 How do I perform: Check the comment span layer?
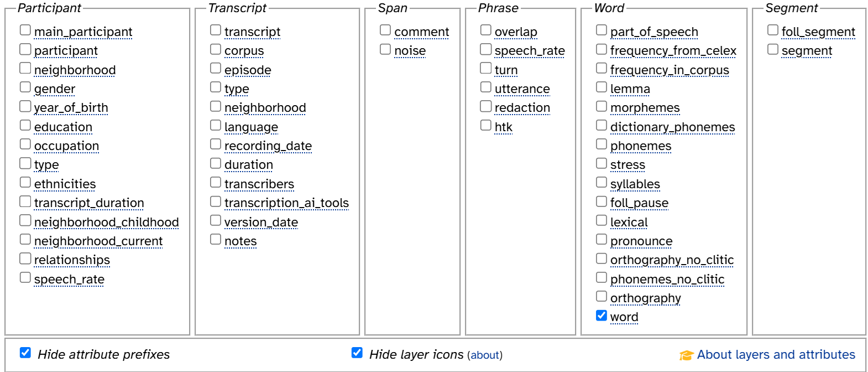pyautogui.click(x=385, y=30)
